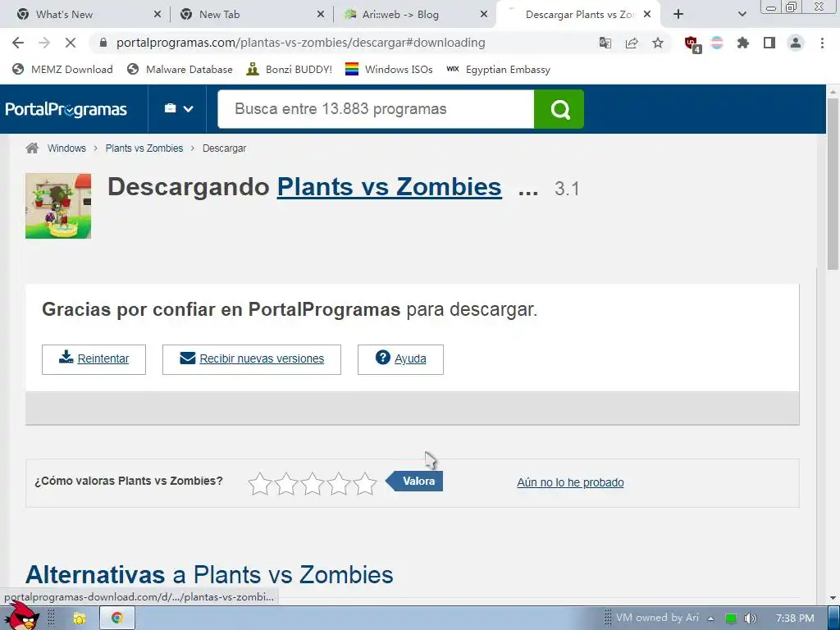Click the scrollbar down arrow
The image size is (840, 630).
tap(833, 598)
